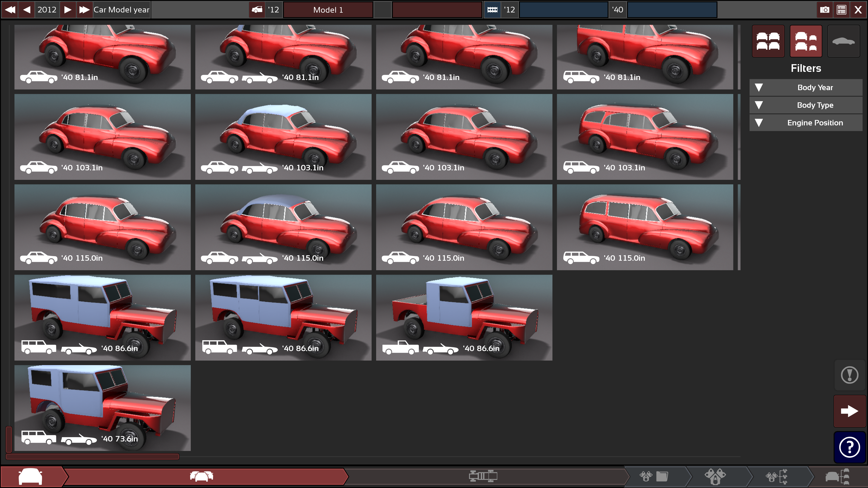
Task: Select the '40 103.1in body with blue roof
Action: coord(283,137)
